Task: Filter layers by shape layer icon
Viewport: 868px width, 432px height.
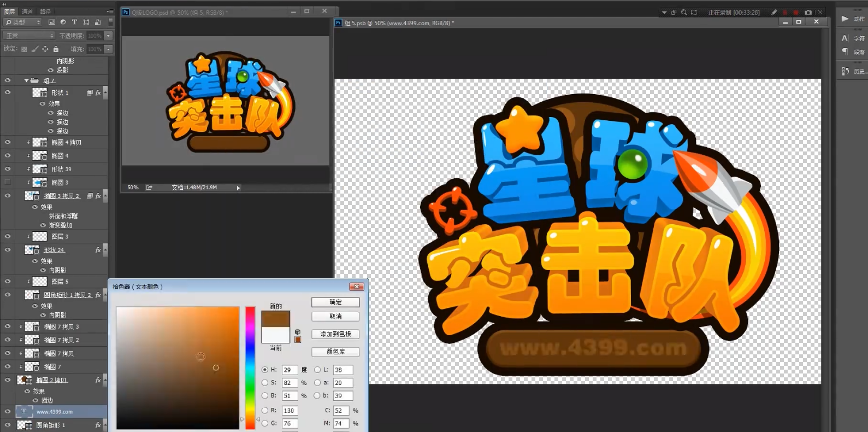Action: point(86,22)
